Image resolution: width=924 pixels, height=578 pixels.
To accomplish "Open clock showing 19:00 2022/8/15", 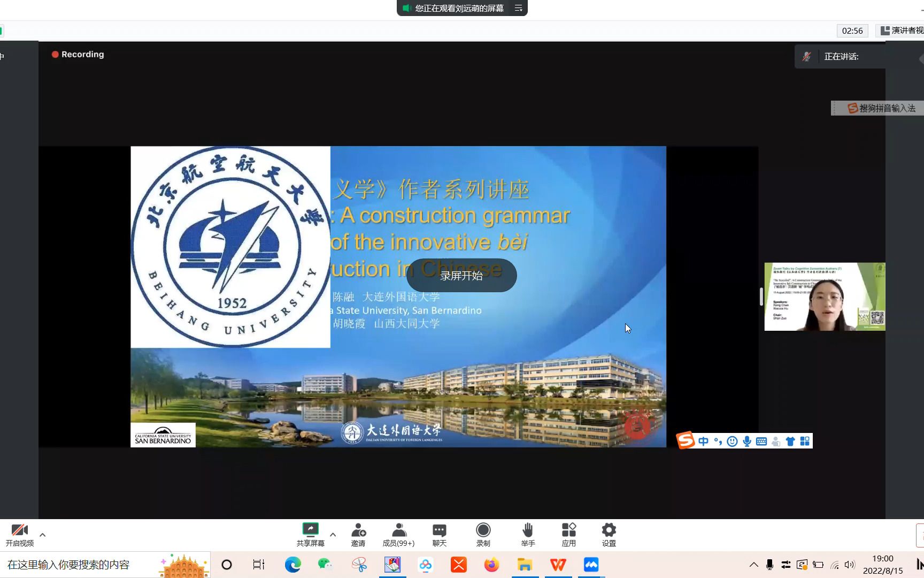I will [883, 565].
